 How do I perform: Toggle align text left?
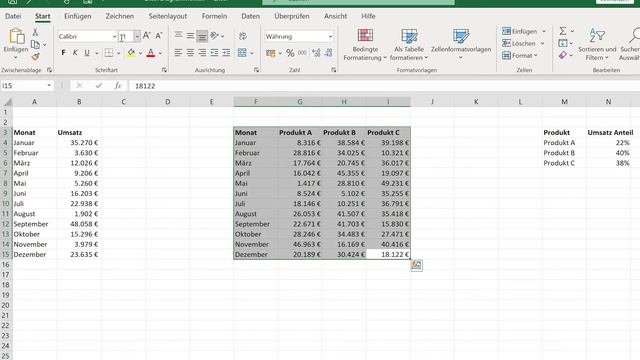coord(178,53)
